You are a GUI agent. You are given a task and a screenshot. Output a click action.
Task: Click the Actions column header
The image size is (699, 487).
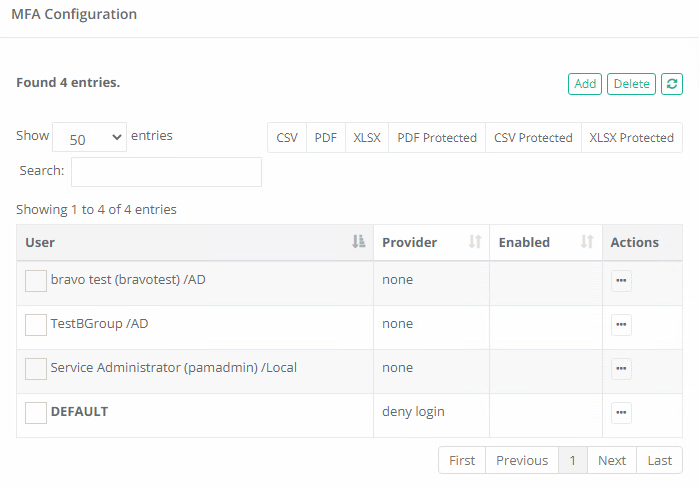tap(642, 242)
